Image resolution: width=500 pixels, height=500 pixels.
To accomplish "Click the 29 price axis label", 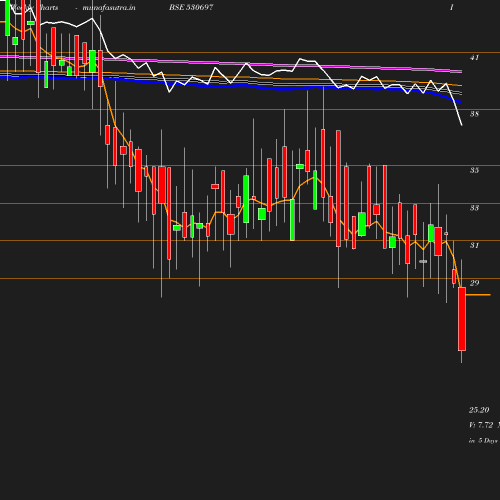I will pyautogui.click(x=474, y=283).
